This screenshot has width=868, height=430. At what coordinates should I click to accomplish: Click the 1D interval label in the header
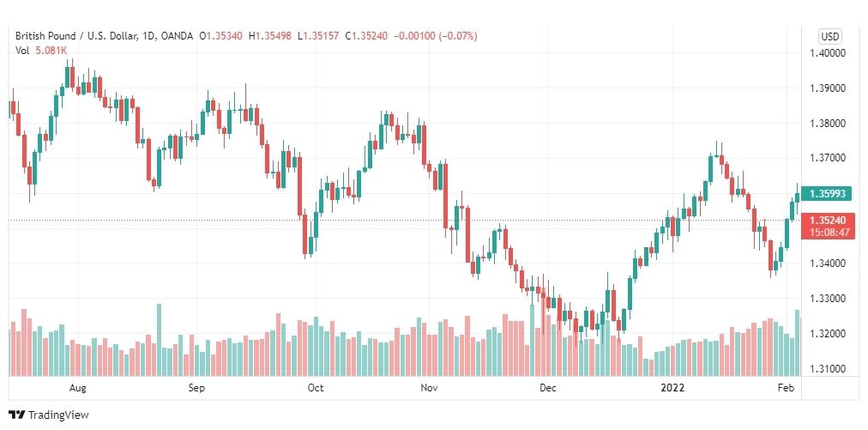point(148,36)
